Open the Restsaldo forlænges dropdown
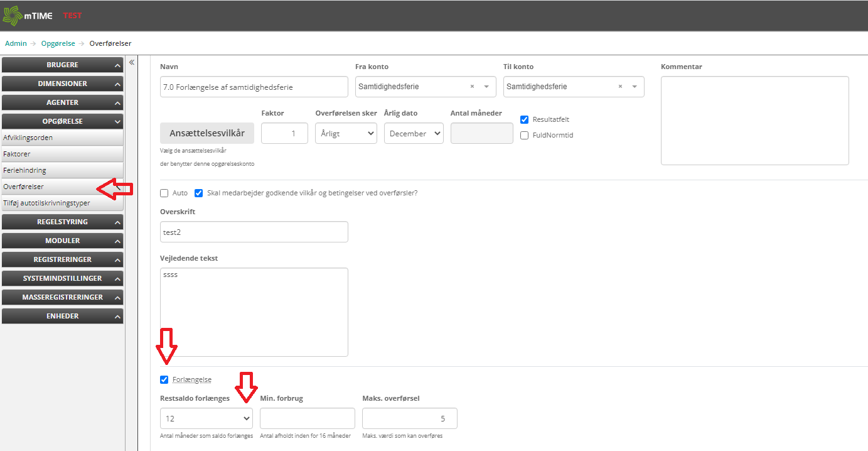The width and height of the screenshot is (868, 451). tap(206, 418)
